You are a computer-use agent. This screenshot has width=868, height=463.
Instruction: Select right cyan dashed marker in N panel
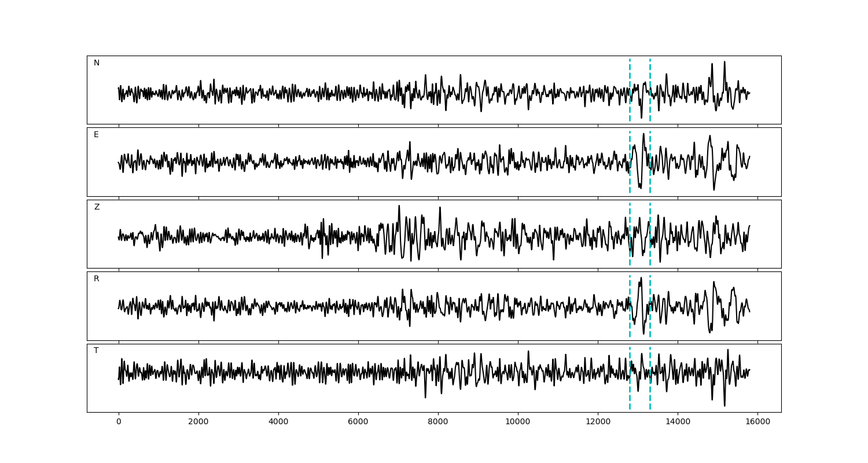[x=650, y=75]
